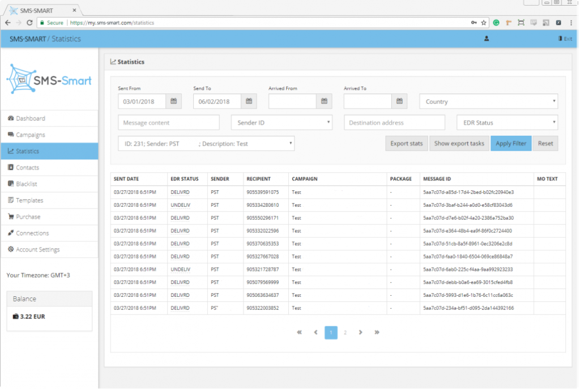580x392 pixels.
Task: Click recipient 905539591075
Action: [263, 192]
